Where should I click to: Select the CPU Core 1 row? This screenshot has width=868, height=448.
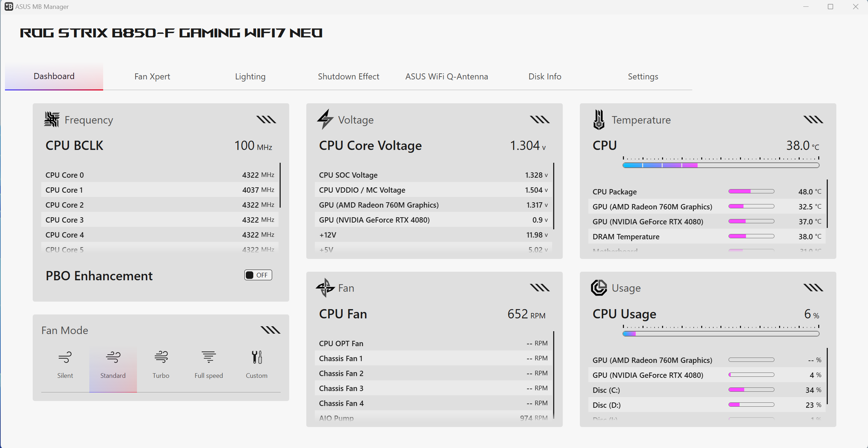(x=160, y=190)
